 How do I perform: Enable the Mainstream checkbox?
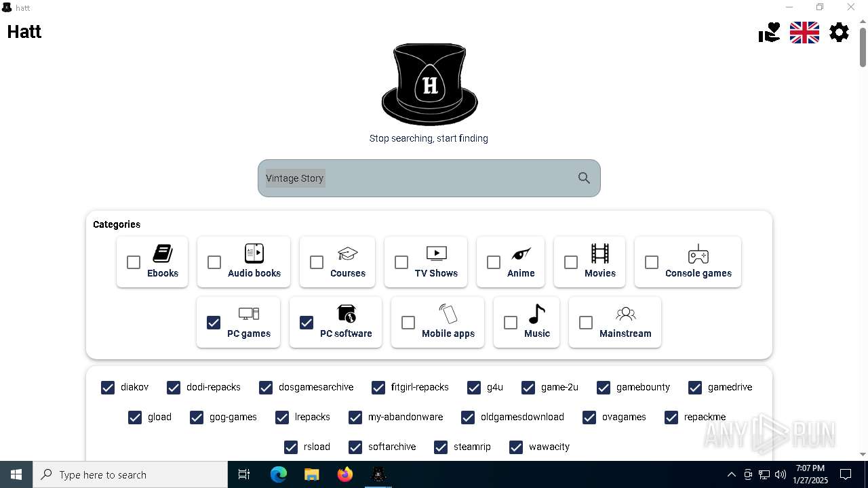[x=586, y=323]
